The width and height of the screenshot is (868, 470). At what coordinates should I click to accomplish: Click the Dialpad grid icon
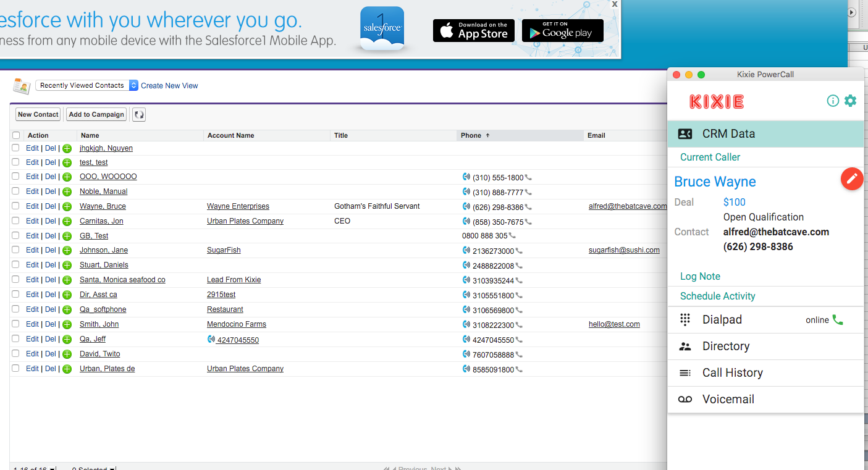click(x=685, y=319)
